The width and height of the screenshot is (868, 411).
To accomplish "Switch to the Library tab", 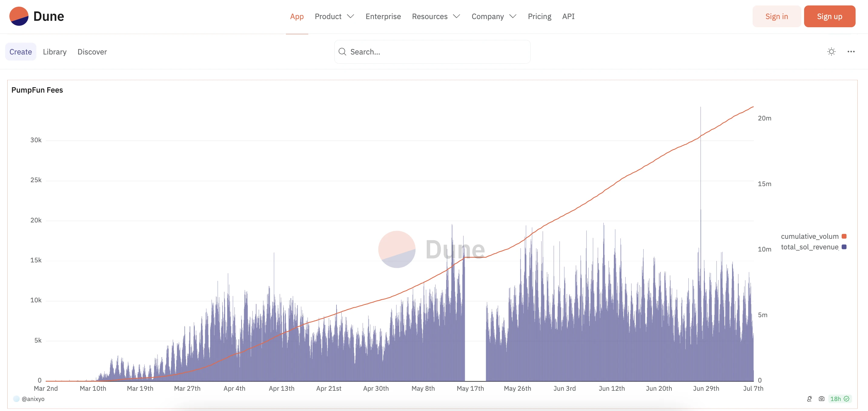I will (55, 51).
